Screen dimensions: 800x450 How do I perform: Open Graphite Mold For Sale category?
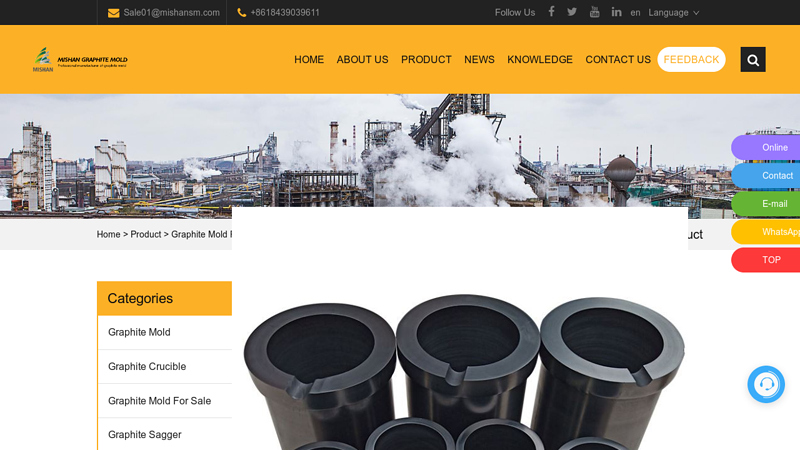pyautogui.click(x=159, y=401)
